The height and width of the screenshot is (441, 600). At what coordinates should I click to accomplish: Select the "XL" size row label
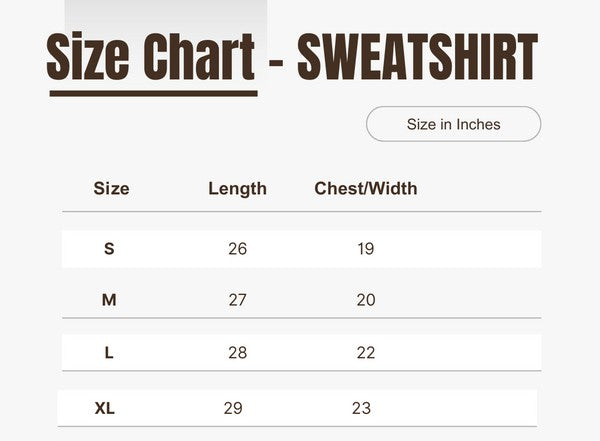click(105, 408)
